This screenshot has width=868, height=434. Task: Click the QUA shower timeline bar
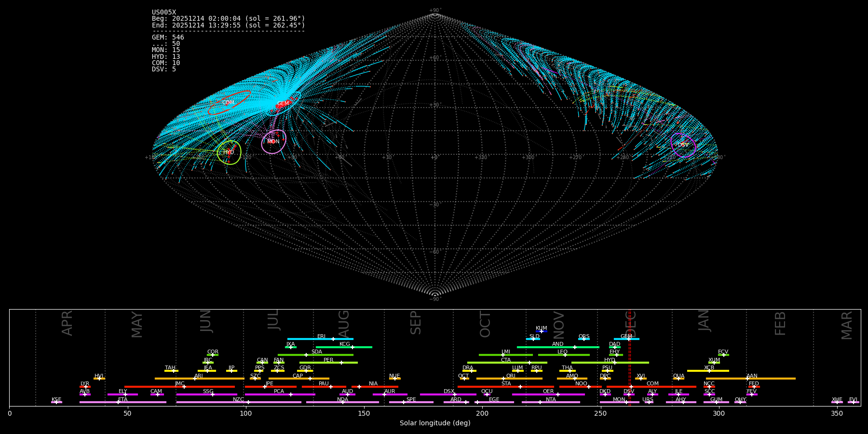[x=678, y=379]
